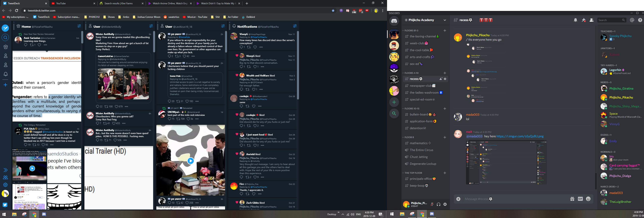Image resolution: width=644 pixels, height=218 pixels.
Task: Collapse the FLOORS 4-10 category
Action: (410, 73)
